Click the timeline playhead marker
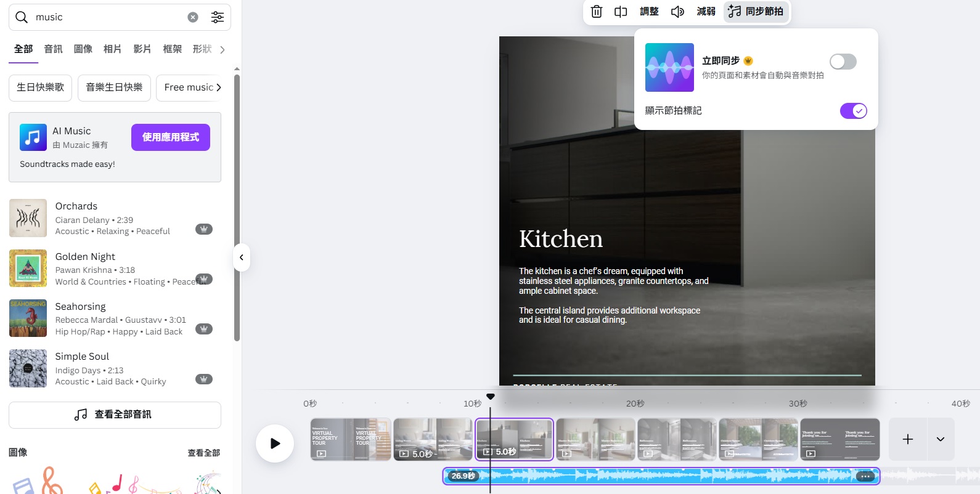Viewport: 980px width, 494px height. tap(490, 397)
